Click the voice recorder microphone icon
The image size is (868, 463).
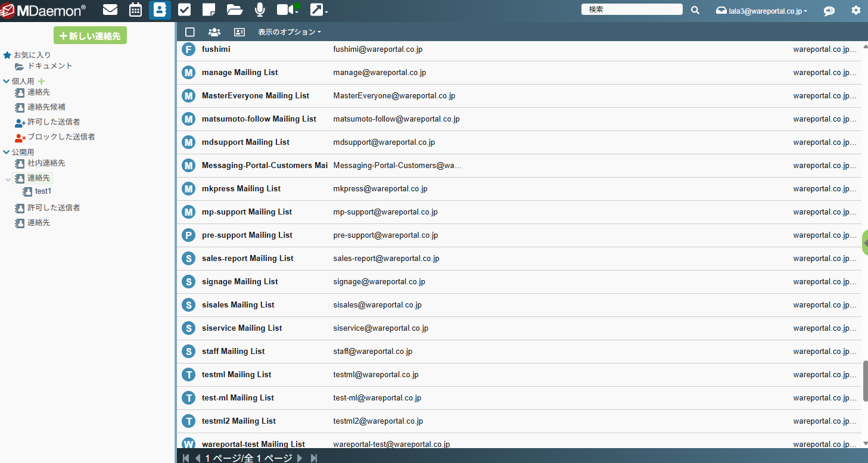[x=260, y=10]
